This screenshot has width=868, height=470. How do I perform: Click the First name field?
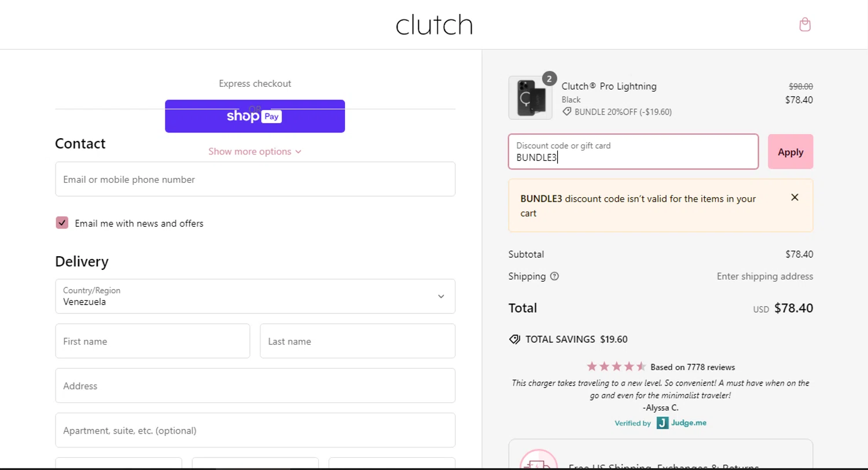pyautogui.click(x=153, y=341)
